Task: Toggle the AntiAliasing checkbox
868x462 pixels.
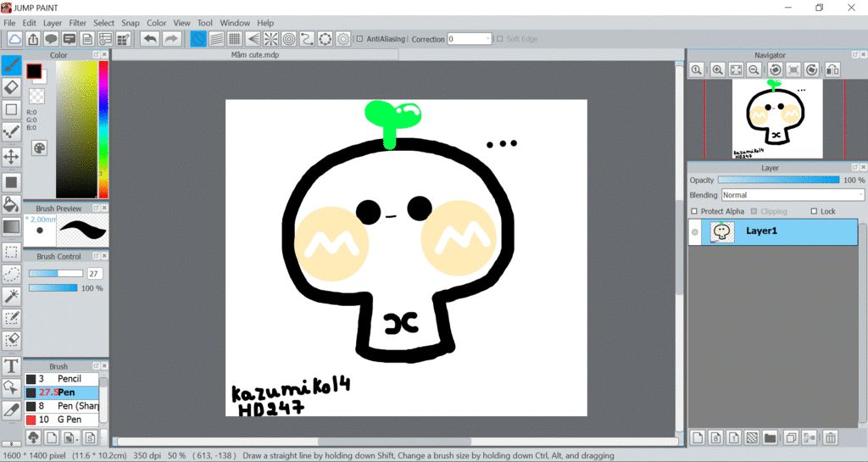Action: [x=359, y=39]
